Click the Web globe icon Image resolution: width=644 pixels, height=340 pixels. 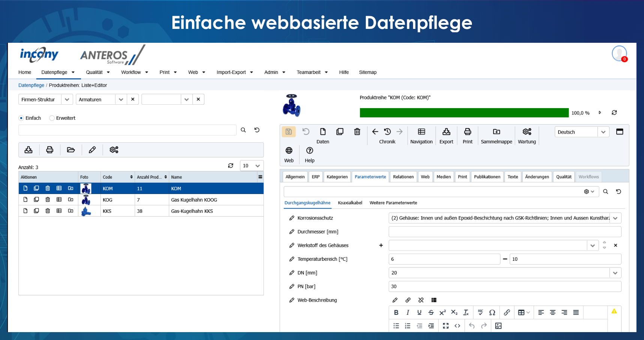(x=289, y=151)
